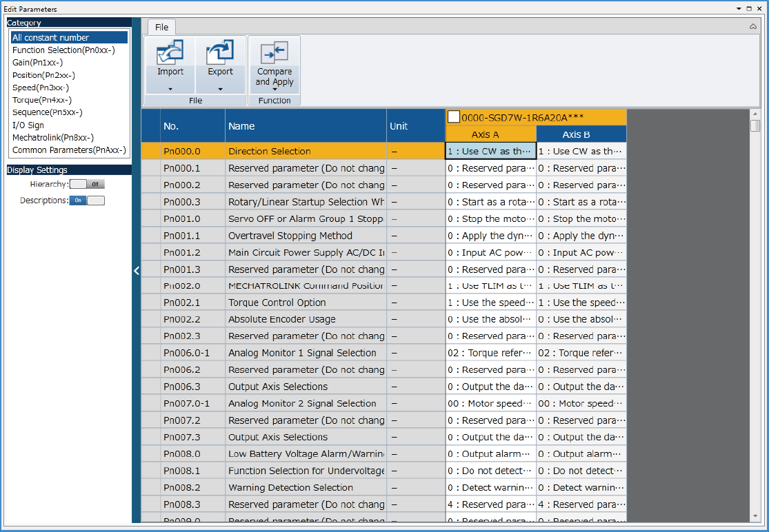Select Mechatrolink(Pn8xx-) category
This screenshot has width=769, height=532.
point(52,137)
